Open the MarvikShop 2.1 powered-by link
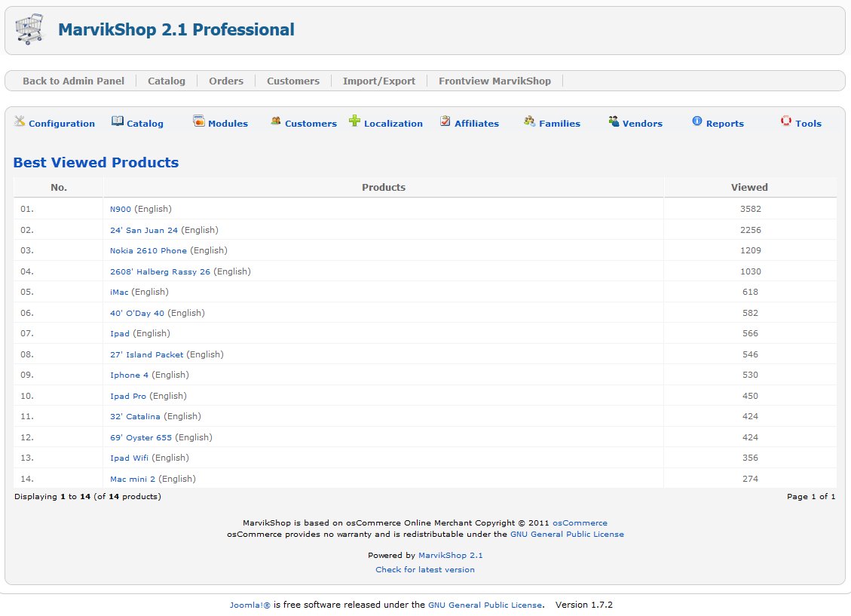851x616 pixels. tap(451, 556)
